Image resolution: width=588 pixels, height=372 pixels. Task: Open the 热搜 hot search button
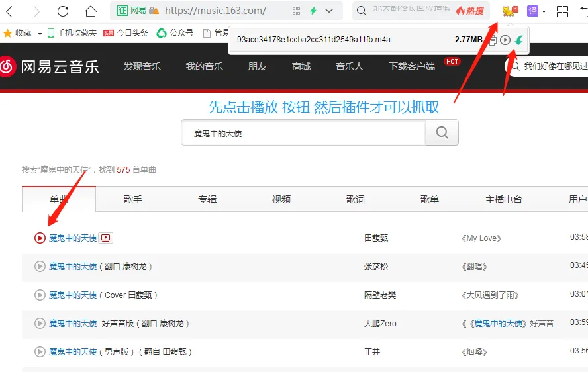470,11
